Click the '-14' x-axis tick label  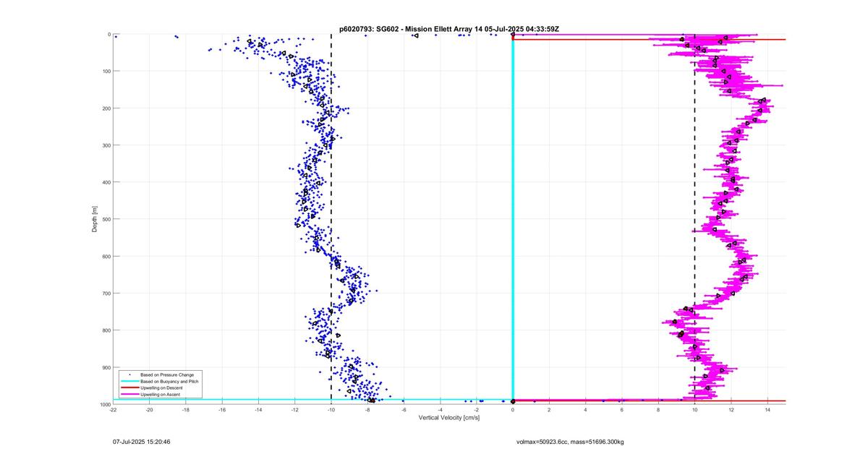pos(258,410)
